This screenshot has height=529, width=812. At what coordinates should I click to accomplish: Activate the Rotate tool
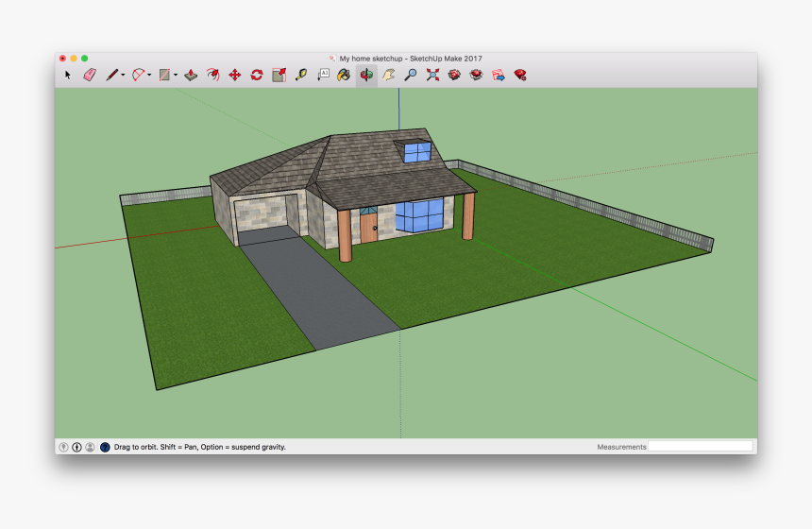(257, 75)
